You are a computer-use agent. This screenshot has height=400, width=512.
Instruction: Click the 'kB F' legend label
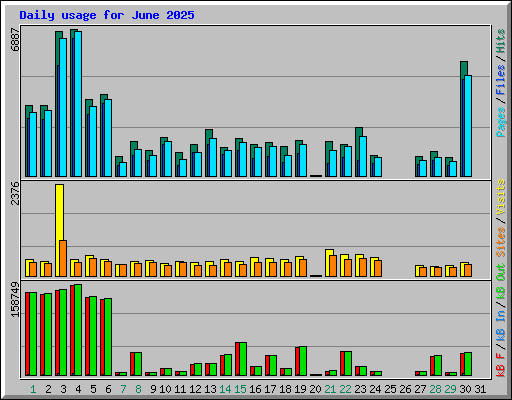500,365
